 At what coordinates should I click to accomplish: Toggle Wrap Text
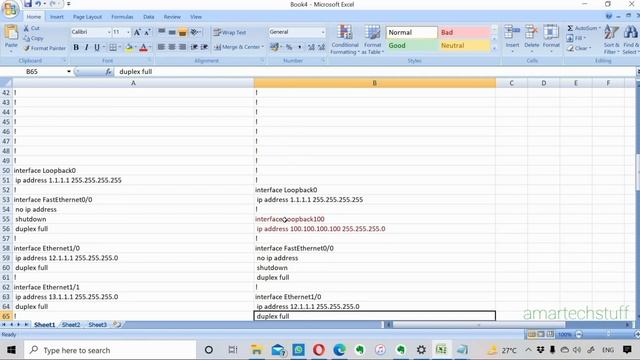coord(230,32)
